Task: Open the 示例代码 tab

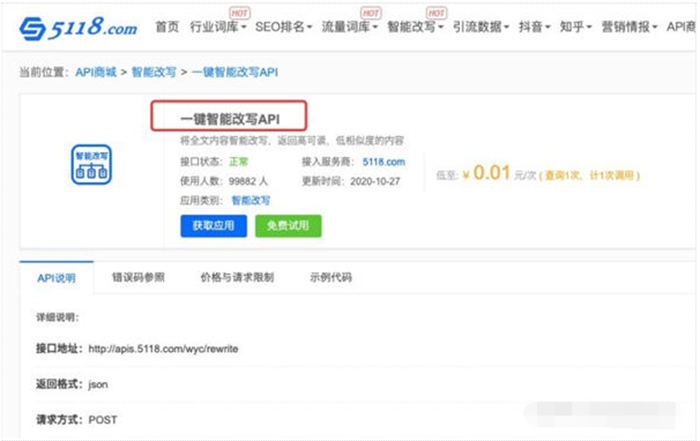Action: click(x=331, y=278)
